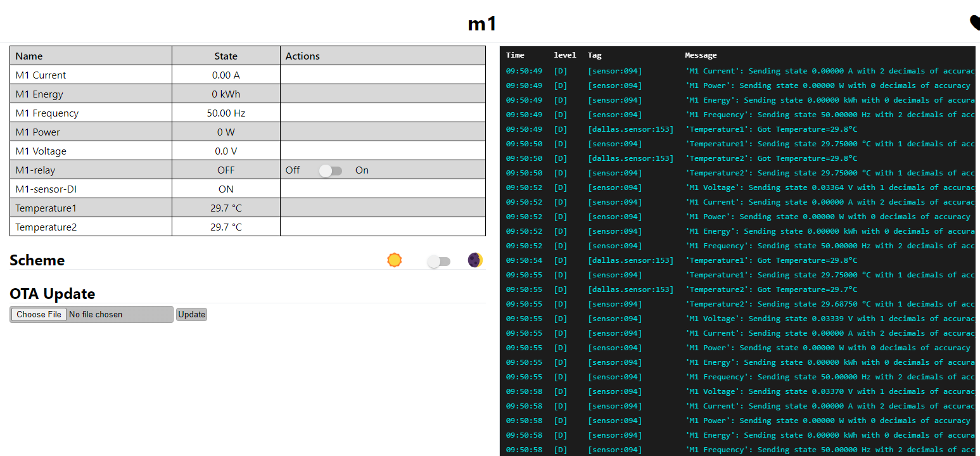Image resolution: width=980 pixels, height=456 pixels.
Task: Click the 'Off' label beside M1-relay switch
Action: click(293, 170)
